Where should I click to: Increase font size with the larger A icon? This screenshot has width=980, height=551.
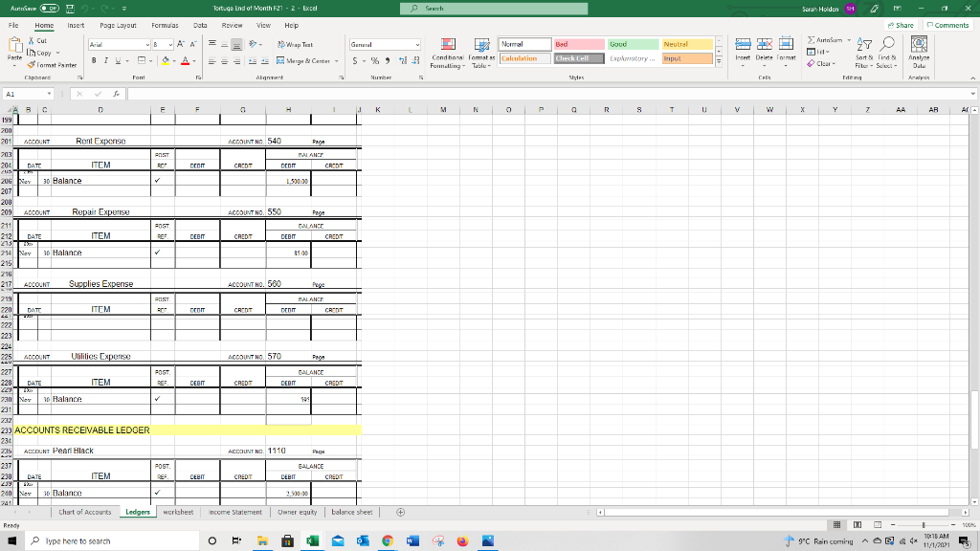pos(181,44)
